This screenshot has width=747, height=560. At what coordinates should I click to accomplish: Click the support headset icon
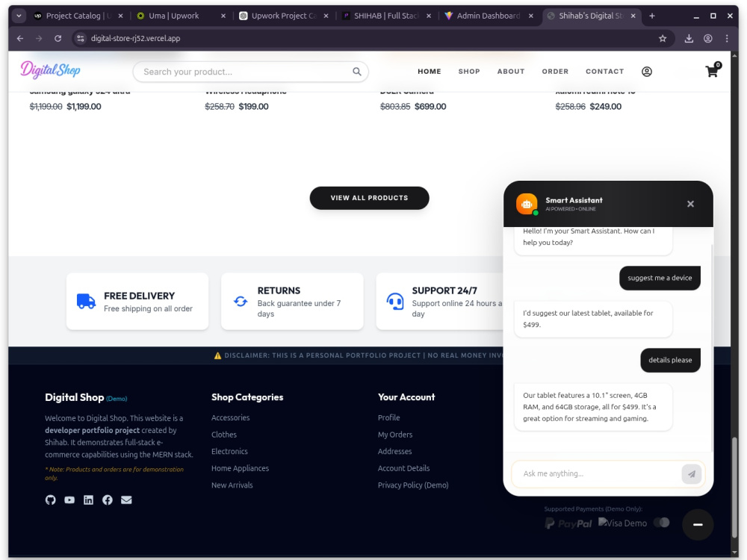tap(395, 301)
